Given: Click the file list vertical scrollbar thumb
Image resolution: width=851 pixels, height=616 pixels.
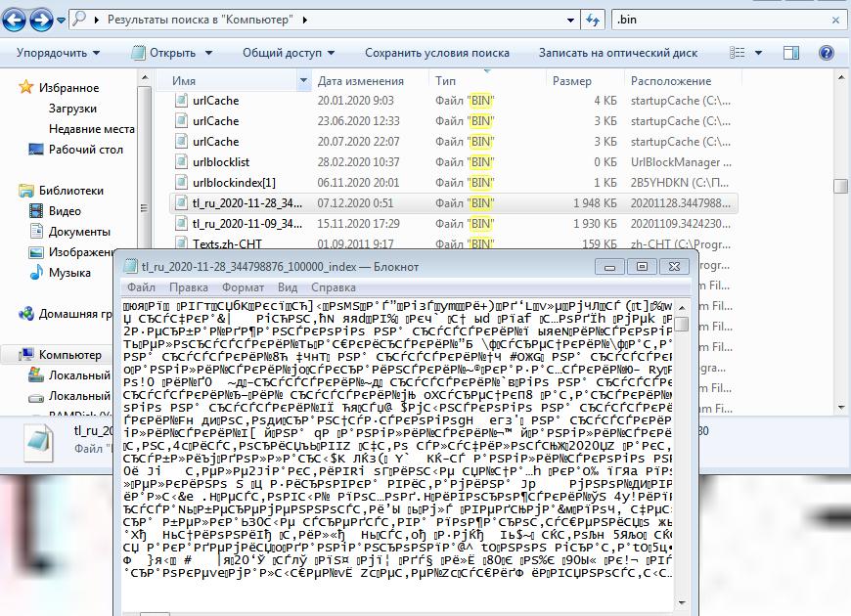Looking at the screenshot, I should [x=840, y=186].
